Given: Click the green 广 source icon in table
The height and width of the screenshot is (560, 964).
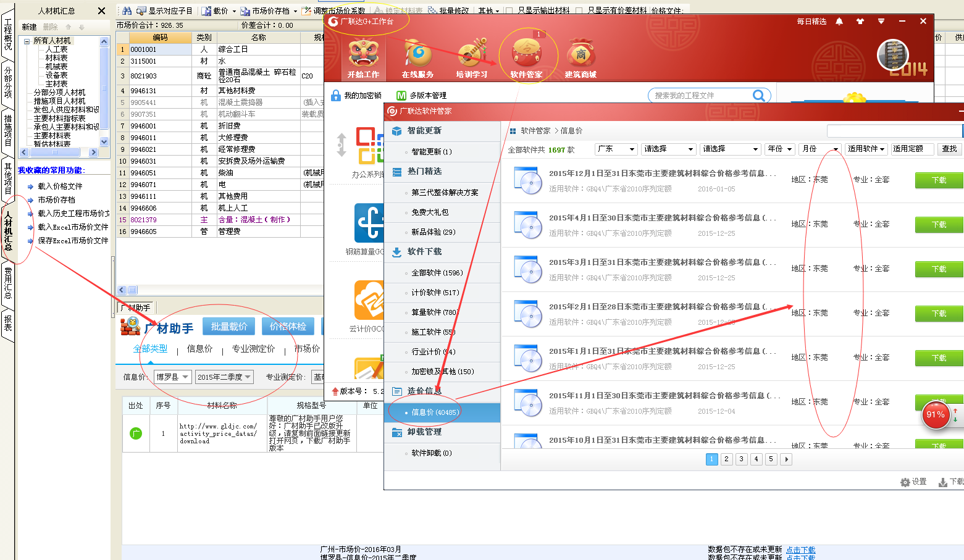Looking at the screenshot, I should (x=136, y=433).
